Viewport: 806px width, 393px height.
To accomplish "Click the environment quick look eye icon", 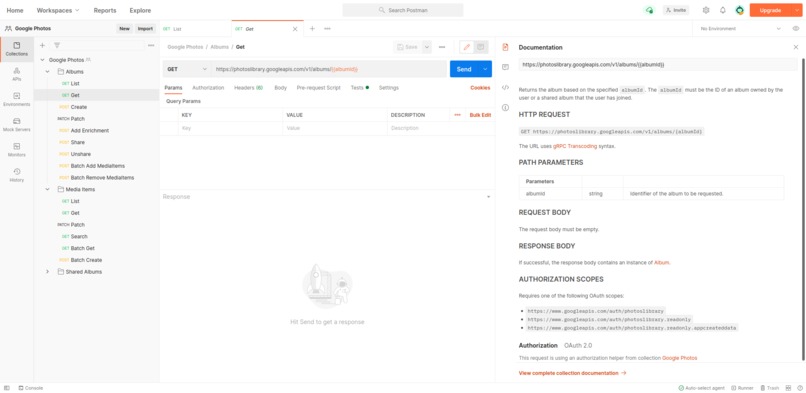I will pyautogui.click(x=796, y=29).
